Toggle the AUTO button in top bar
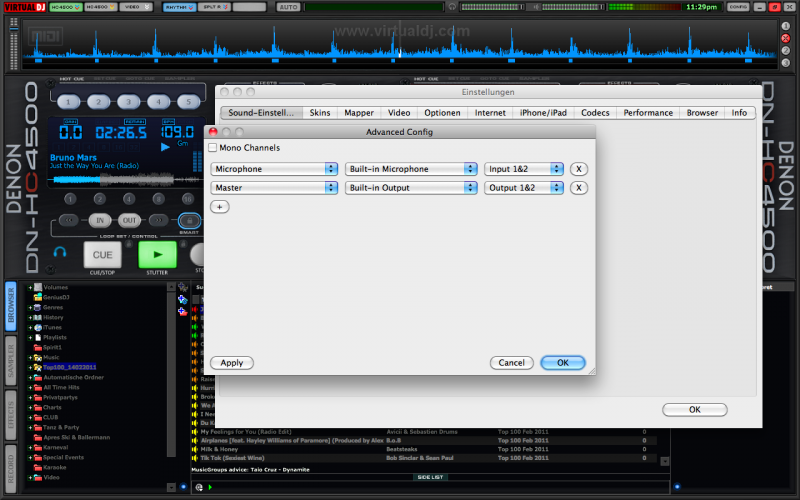This screenshot has width=800, height=500. click(288, 7)
